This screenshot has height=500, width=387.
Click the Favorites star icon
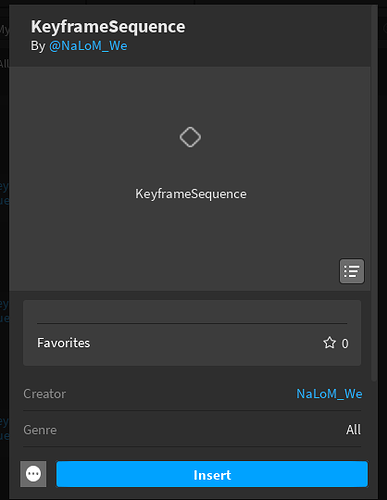click(329, 343)
